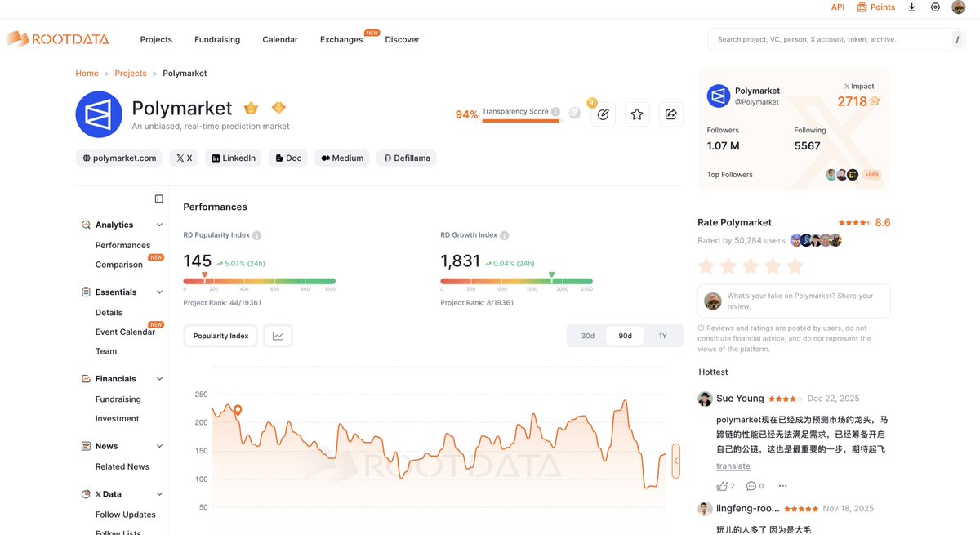Image resolution: width=980 pixels, height=535 pixels.
Task: Click the theme settings icon in top bar
Action: coord(935,7)
